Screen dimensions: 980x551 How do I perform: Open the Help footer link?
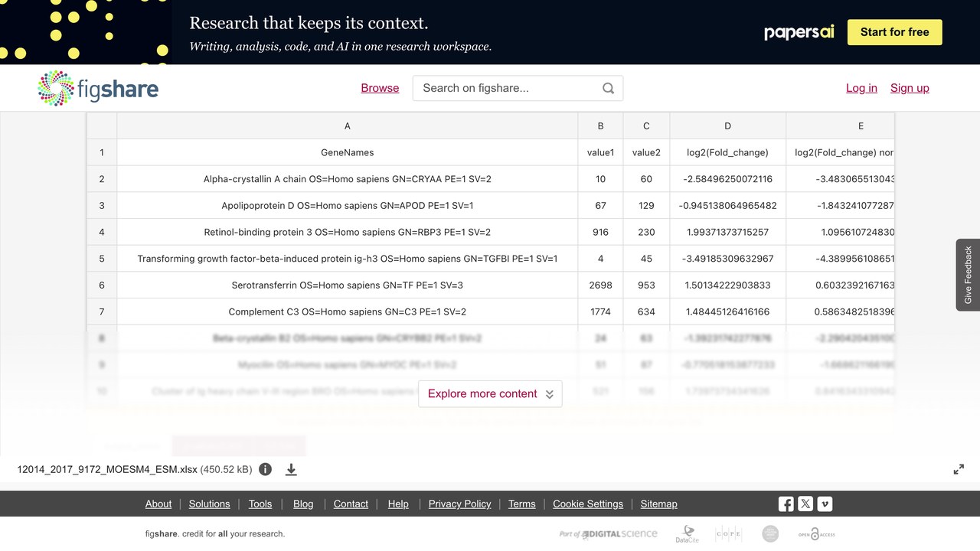pyautogui.click(x=398, y=504)
